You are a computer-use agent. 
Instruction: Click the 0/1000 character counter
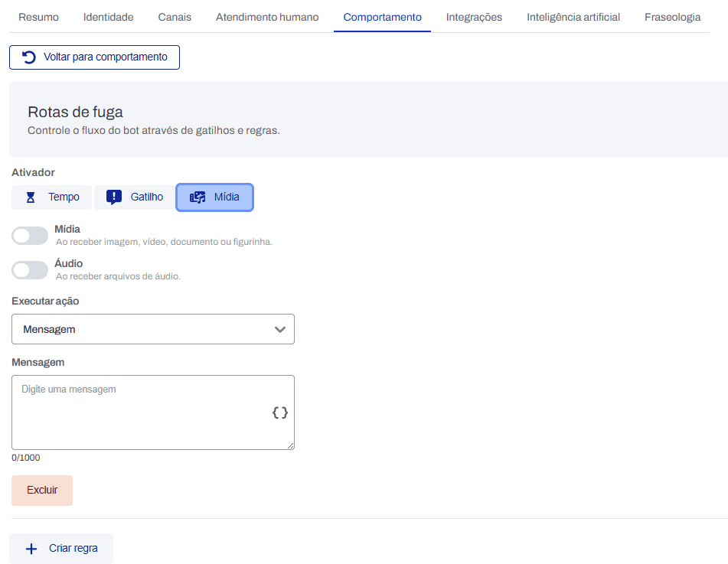[25, 458]
